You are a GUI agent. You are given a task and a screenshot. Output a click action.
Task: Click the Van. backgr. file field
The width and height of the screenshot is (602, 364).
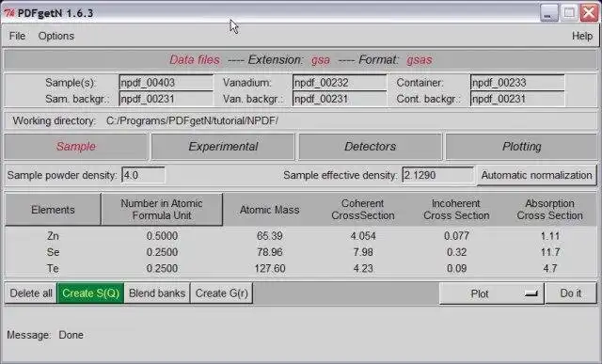click(340, 99)
